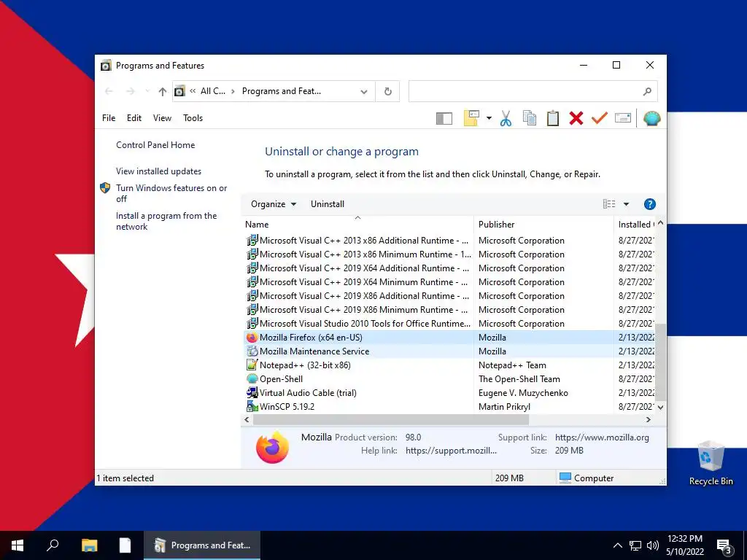This screenshot has width=747, height=560.
Task: Sort by the Name column header
Action: [x=357, y=225]
